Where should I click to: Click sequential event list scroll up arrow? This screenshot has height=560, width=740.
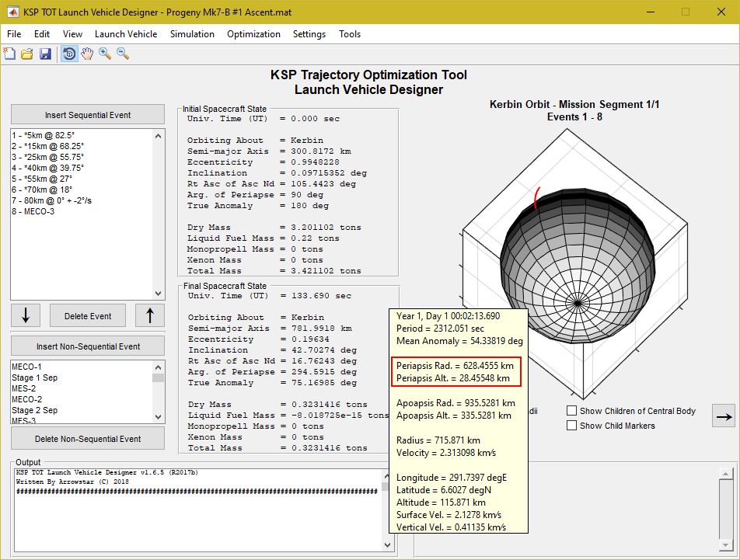tap(158, 136)
